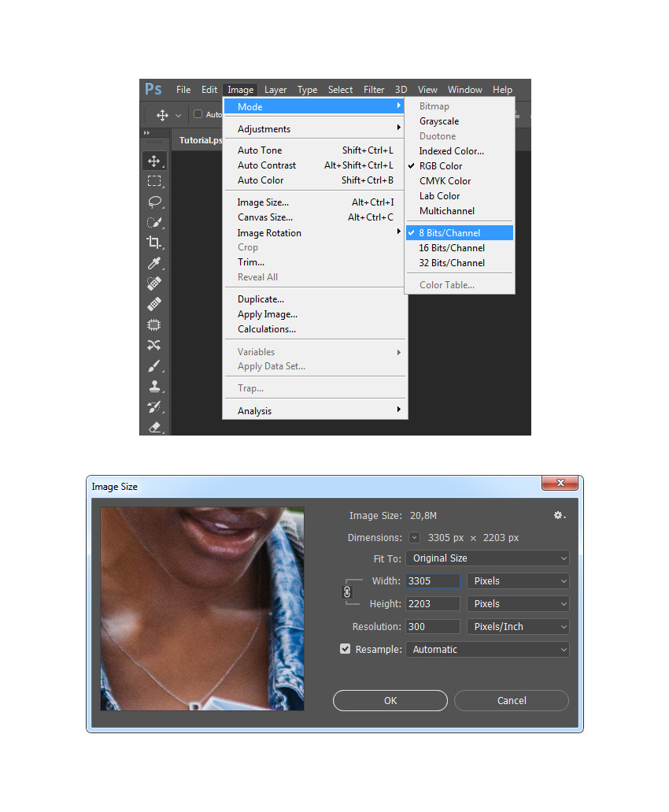Open the Dimensions unit dropdown arrow

point(415,538)
